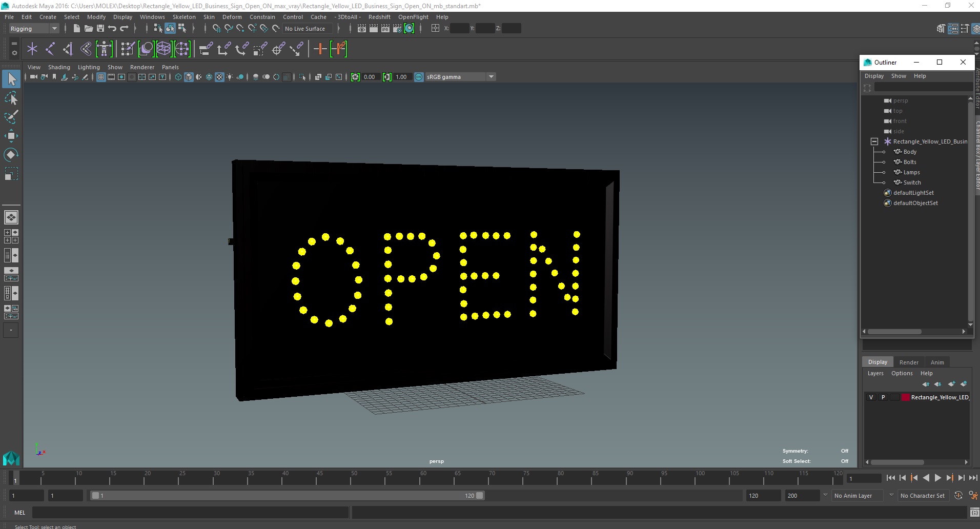980x529 pixels.
Task: Click the snap to grid icon
Action: pyautogui.click(x=216, y=29)
